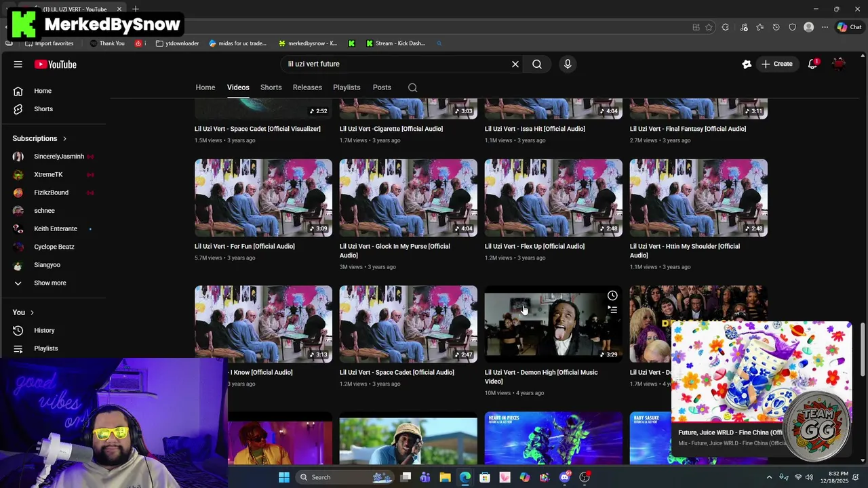
Task: Play the For Fun [Official Audio] thumbnail
Action: coord(264,198)
